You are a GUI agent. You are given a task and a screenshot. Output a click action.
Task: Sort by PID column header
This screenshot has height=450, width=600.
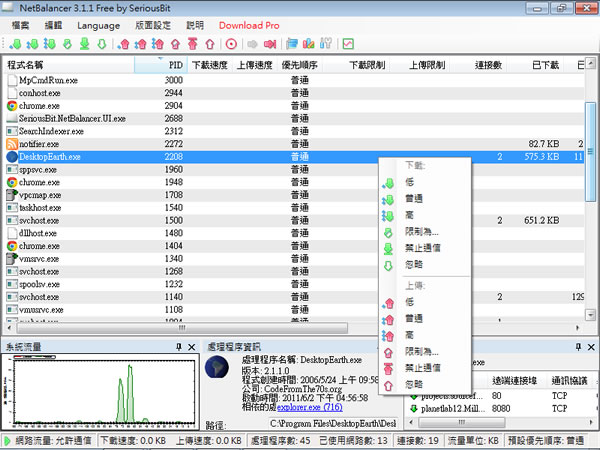161,65
